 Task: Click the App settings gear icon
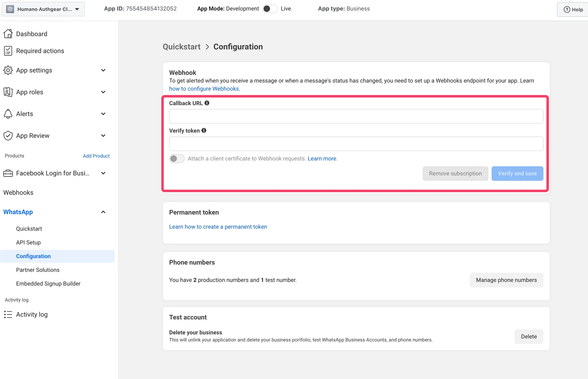tap(8, 70)
